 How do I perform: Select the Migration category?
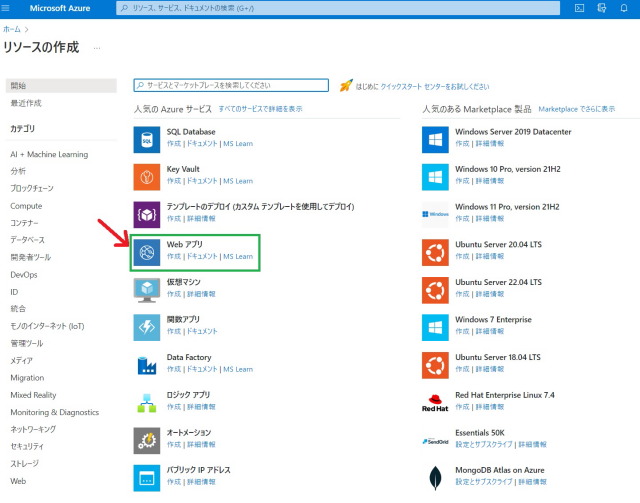(x=27, y=378)
